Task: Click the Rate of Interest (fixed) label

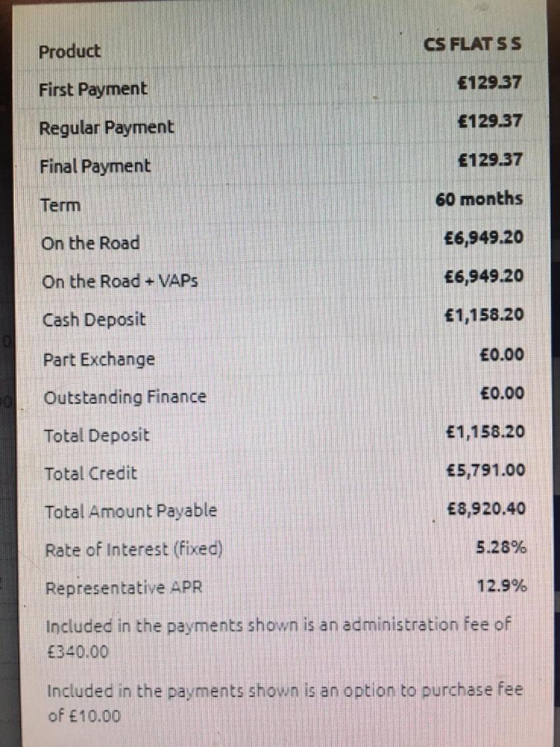Action: pos(134,551)
